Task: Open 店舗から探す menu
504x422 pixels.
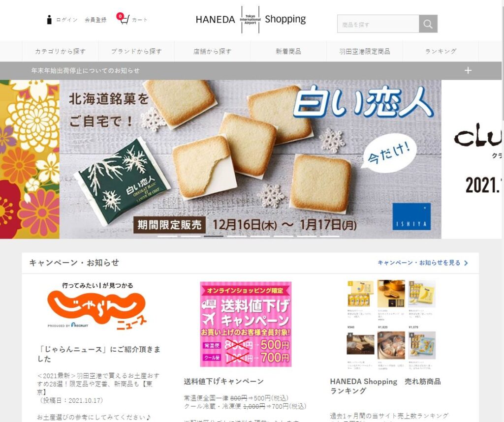Action: click(x=213, y=51)
